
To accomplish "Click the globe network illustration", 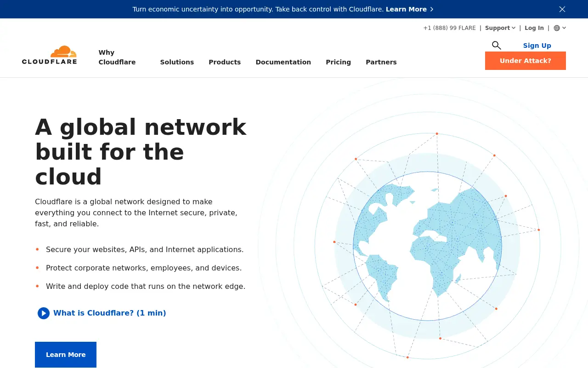I will tap(427, 246).
